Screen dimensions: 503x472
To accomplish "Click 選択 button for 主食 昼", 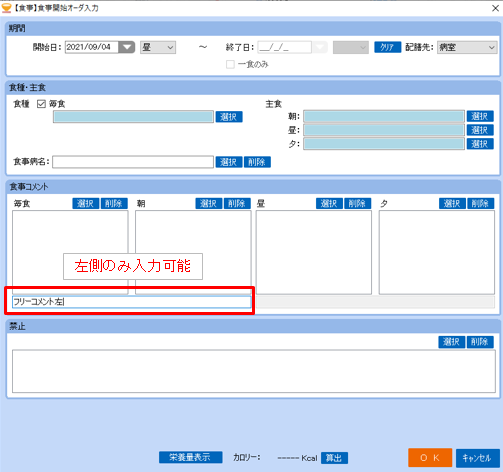I will point(480,130).
